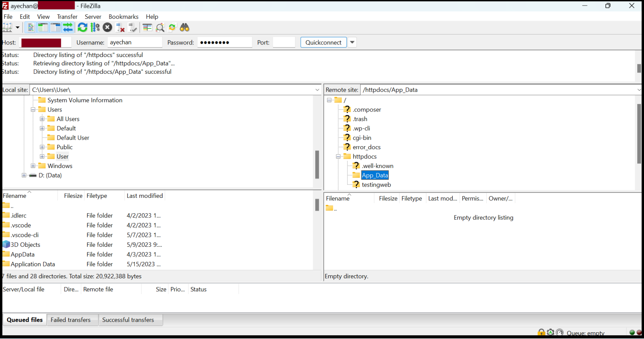Click the Port input field
Screen dimensions: 644x339
pos(284,42)
